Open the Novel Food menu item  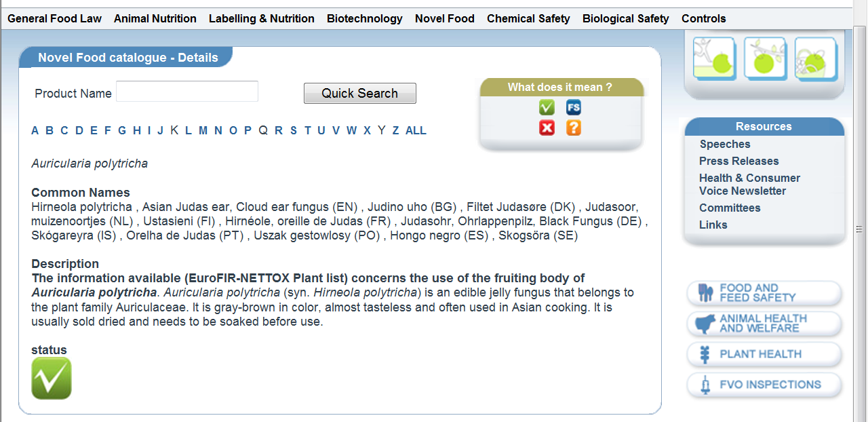pos(445,18)
